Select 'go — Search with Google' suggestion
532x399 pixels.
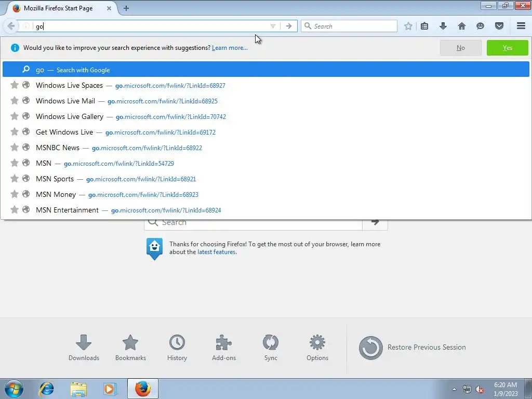265,69
